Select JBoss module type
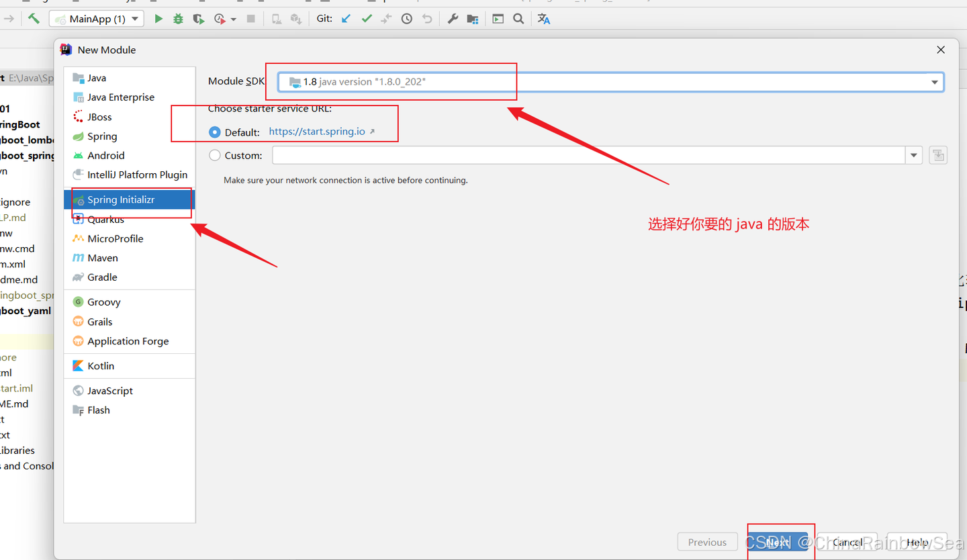Viewport: 967px width, 560px height. click(x=130, y=117)
